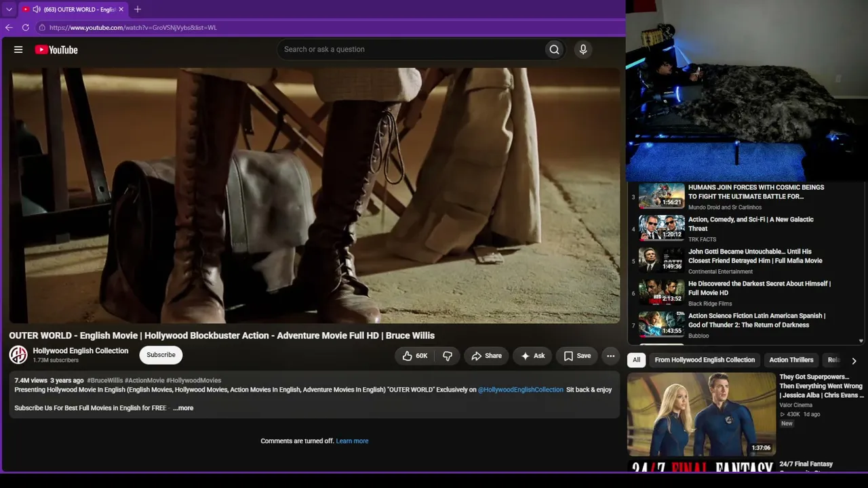This screenshot has width=868, height=488.
Task: Open the browser tab search dropdown
Action: point(9,9)
